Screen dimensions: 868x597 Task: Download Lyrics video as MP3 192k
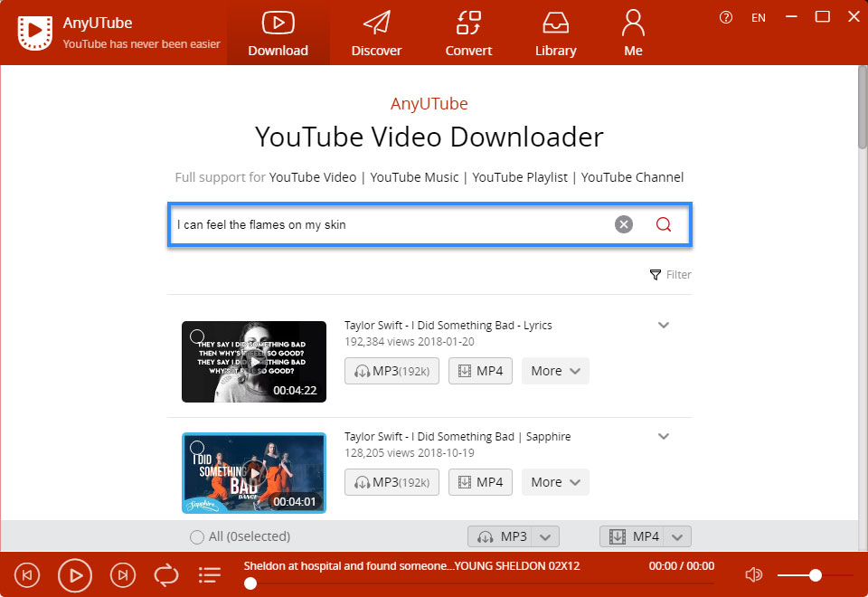[x=392, y=371]
